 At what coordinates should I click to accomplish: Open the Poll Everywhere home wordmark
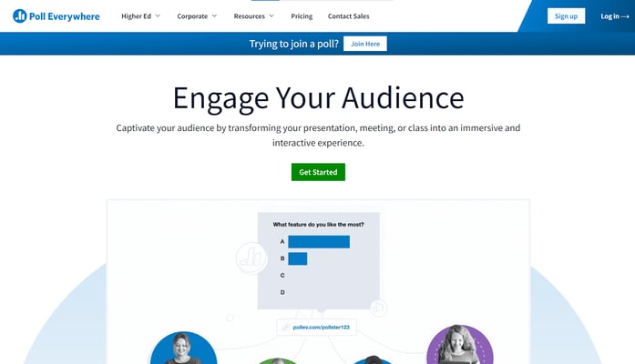click(65, 16)
